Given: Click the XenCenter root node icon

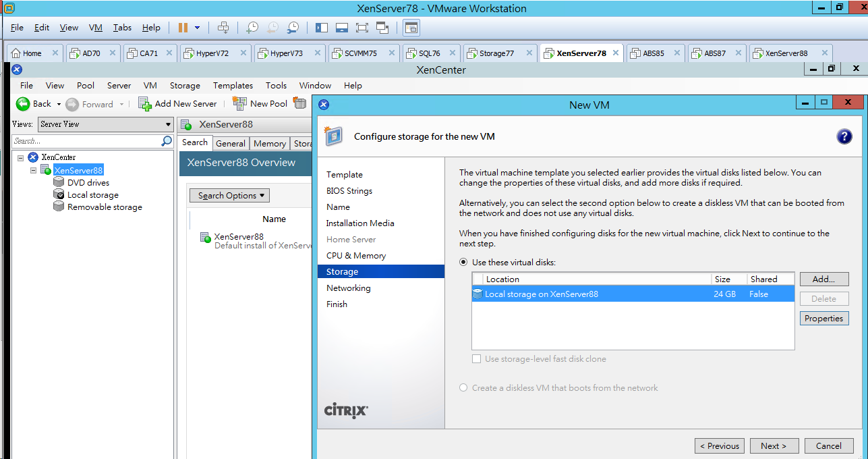Looking at the screenshot, I should [32, 157].
